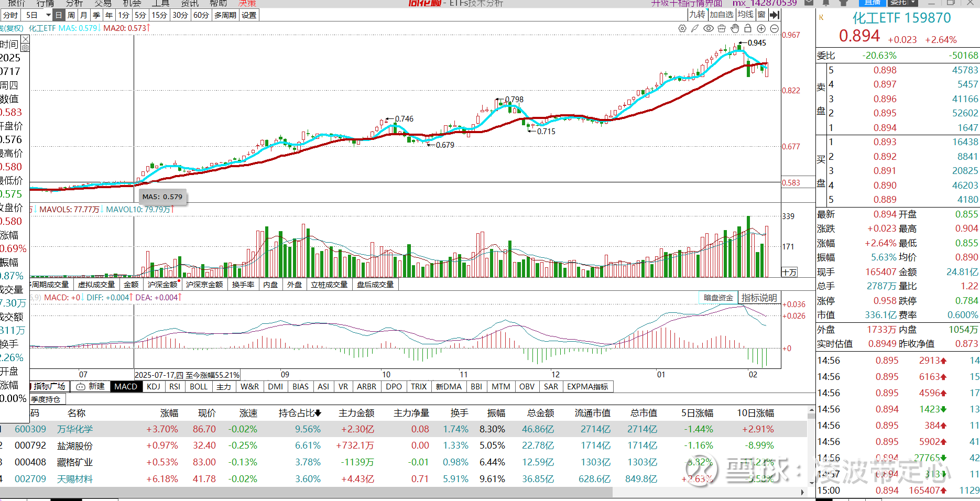Open the 工具 menu
The image size is (980, 501).
coord(160,3)
